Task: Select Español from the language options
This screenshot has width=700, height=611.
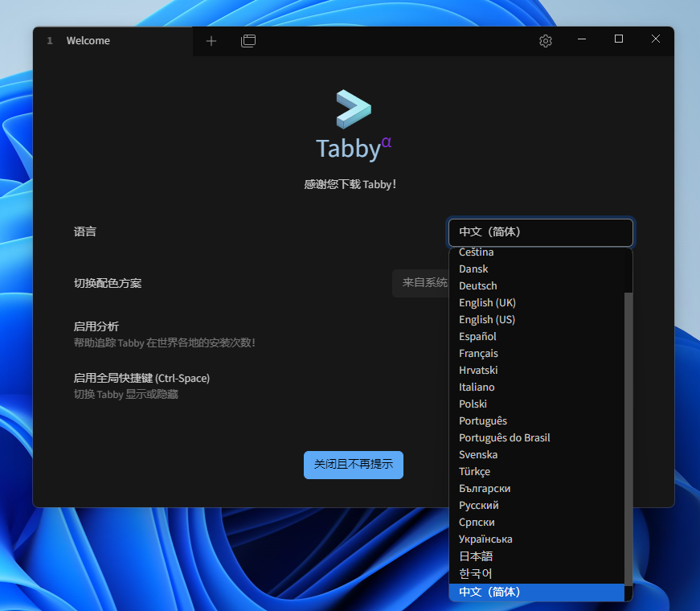Action: click(x=477, y=336)
